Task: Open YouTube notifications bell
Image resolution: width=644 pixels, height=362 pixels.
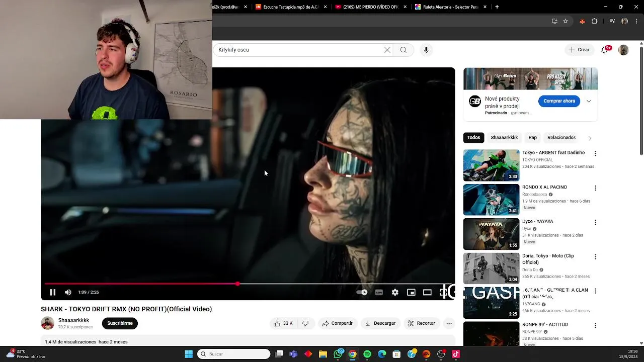Action: pyautogui.click(x=604, y=50)
